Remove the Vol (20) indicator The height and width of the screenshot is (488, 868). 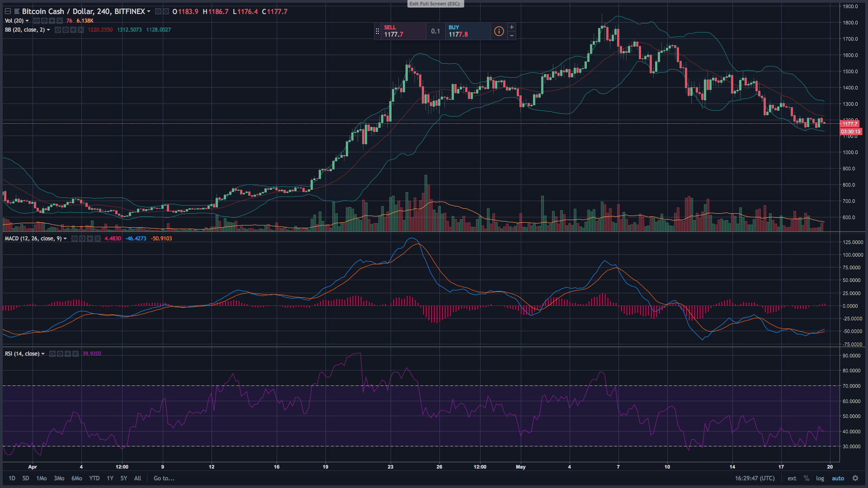[x=60, y=21]
